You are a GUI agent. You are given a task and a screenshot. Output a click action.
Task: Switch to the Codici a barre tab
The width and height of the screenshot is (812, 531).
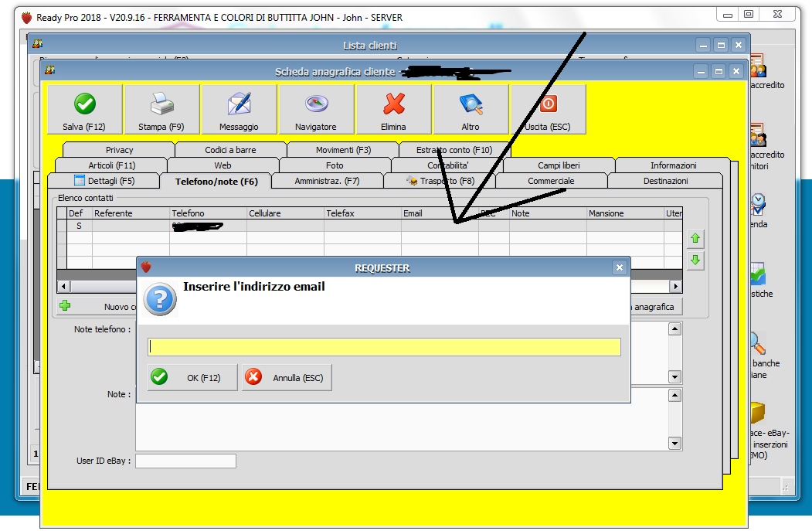click(230, 150)
